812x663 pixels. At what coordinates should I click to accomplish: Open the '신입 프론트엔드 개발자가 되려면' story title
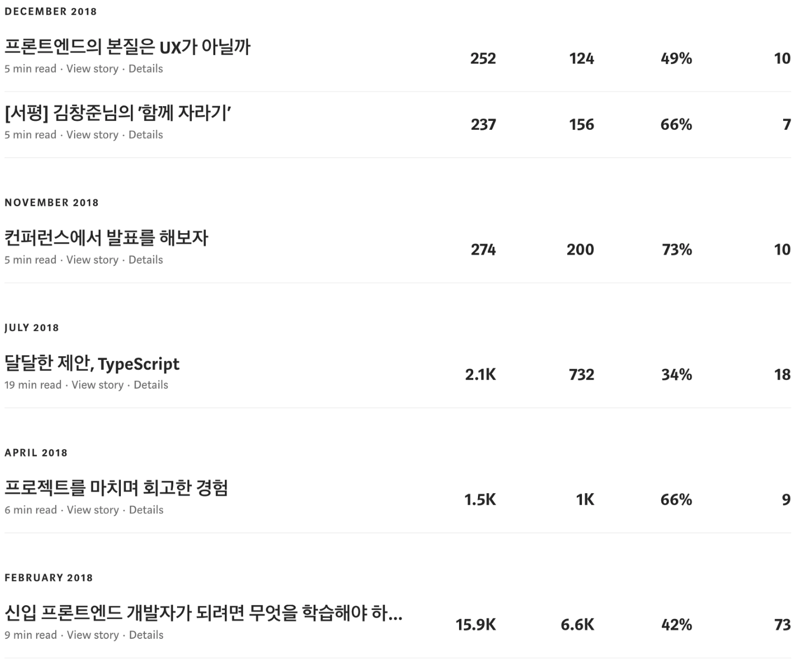(x=204, y=614)
